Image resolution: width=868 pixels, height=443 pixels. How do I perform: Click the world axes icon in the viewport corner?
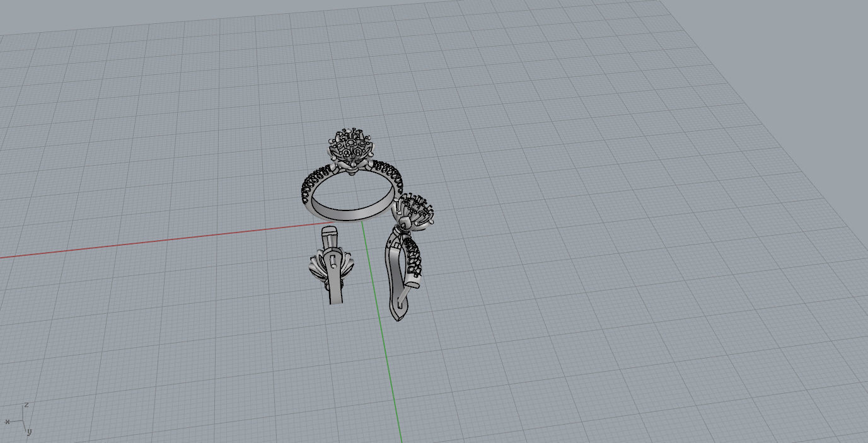18,419
